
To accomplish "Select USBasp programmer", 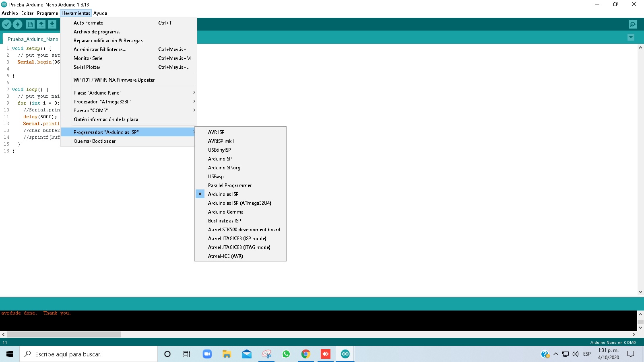I will (240, 177).
